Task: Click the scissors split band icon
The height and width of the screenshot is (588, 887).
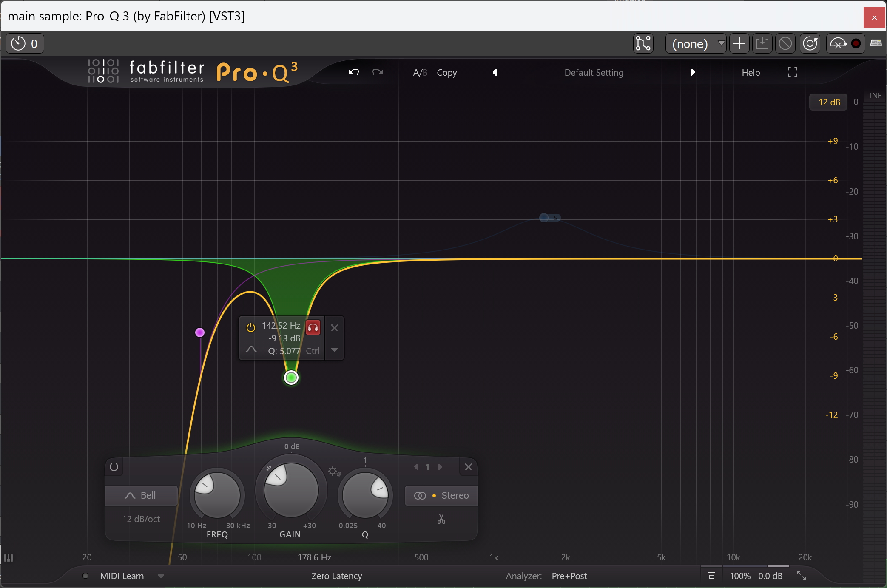Action: pyautogui.click(x=441, y=519)
